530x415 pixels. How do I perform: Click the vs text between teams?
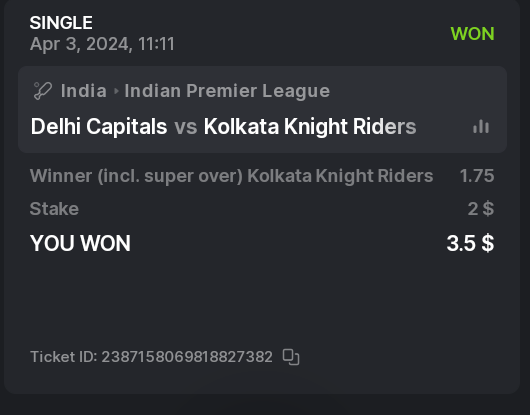[186, 127]
